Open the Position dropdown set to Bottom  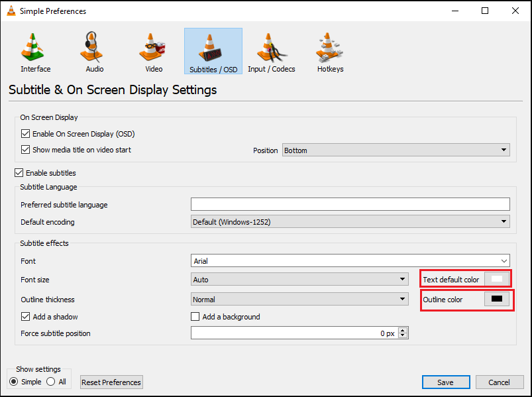point(396,150)
